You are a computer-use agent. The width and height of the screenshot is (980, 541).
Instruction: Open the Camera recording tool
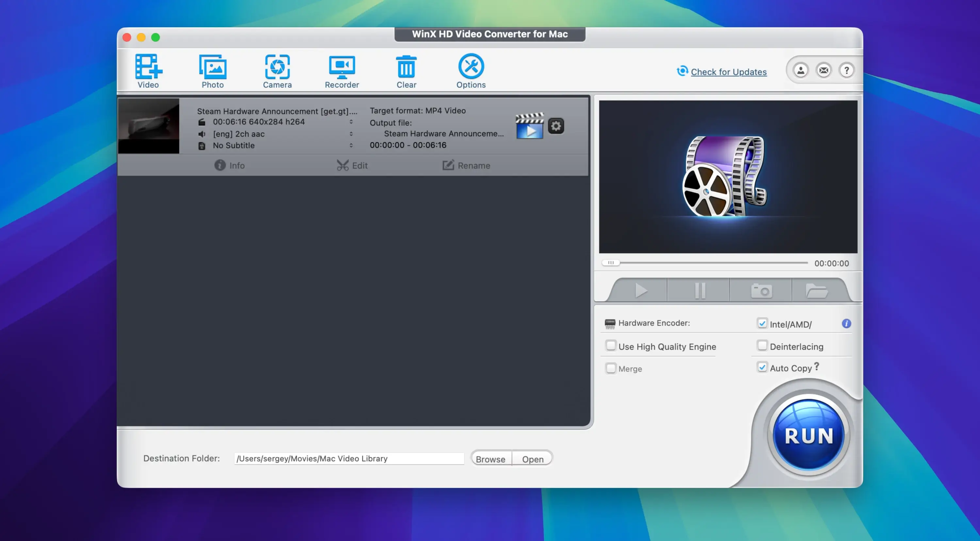coord(277,71)
